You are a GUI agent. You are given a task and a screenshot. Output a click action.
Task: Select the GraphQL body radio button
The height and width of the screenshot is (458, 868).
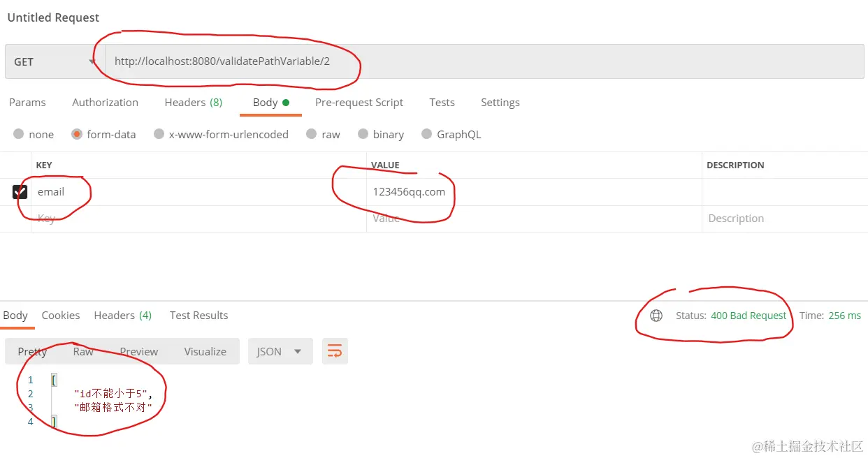(x=427, y=134)
